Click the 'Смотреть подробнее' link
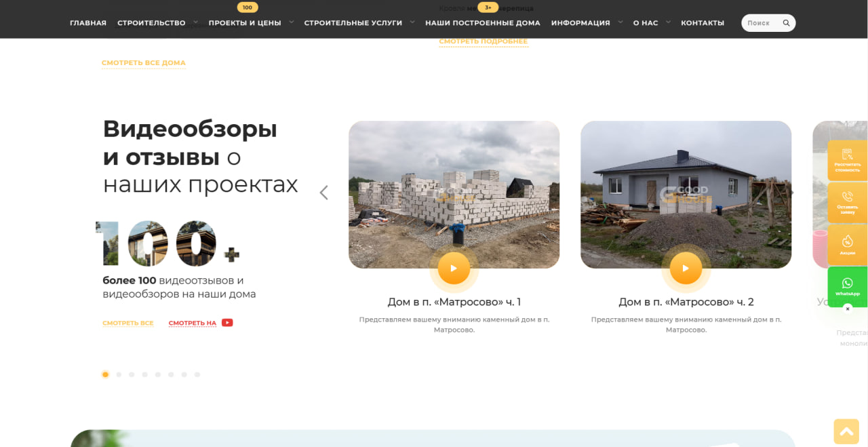Image resolution: width=868 pixels, height=447 pixels. pyautogui.click(x=484, y=41)
